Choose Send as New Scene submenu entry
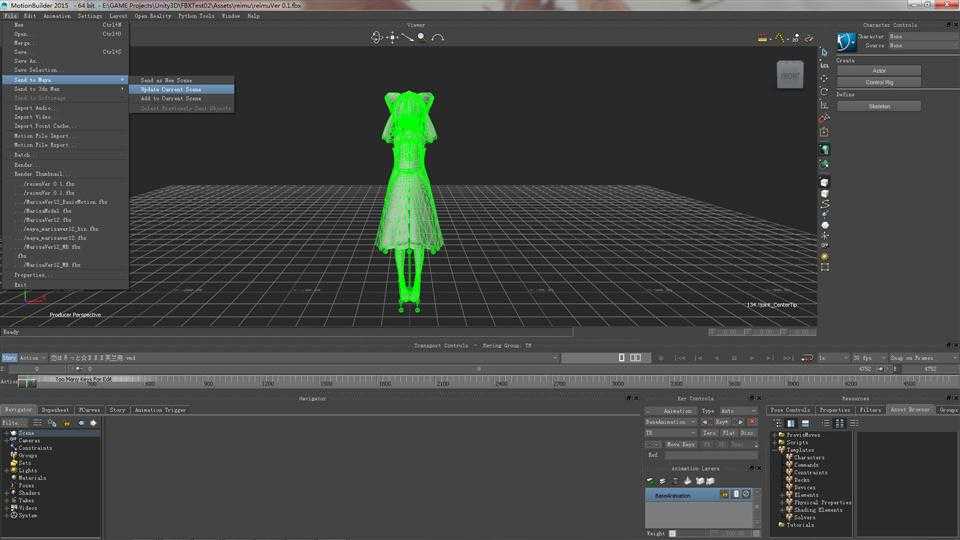This screenshot has width=960, height=540. point(166,80)
